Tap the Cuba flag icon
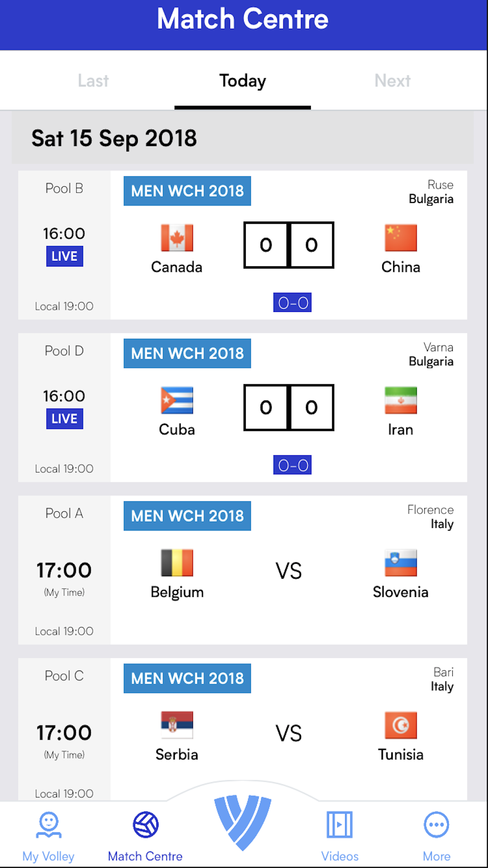 (177, 400)
